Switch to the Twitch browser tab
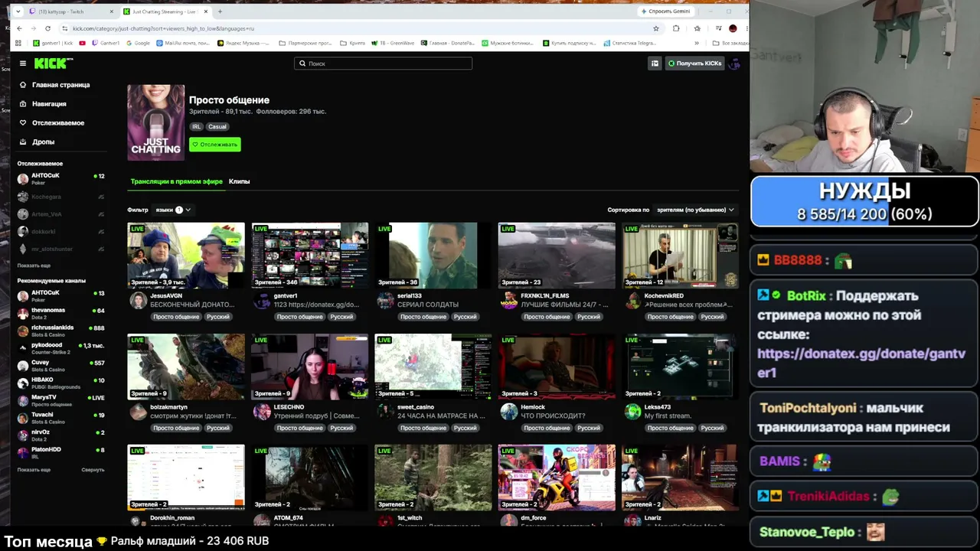The image size is (980, 551). [x=71, y=11]
